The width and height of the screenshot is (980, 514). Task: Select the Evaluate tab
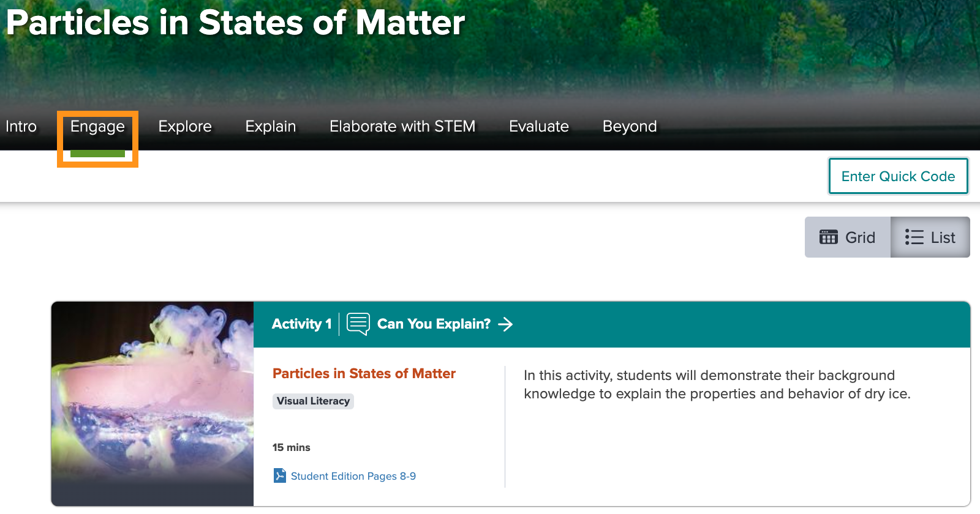[538, 126]
